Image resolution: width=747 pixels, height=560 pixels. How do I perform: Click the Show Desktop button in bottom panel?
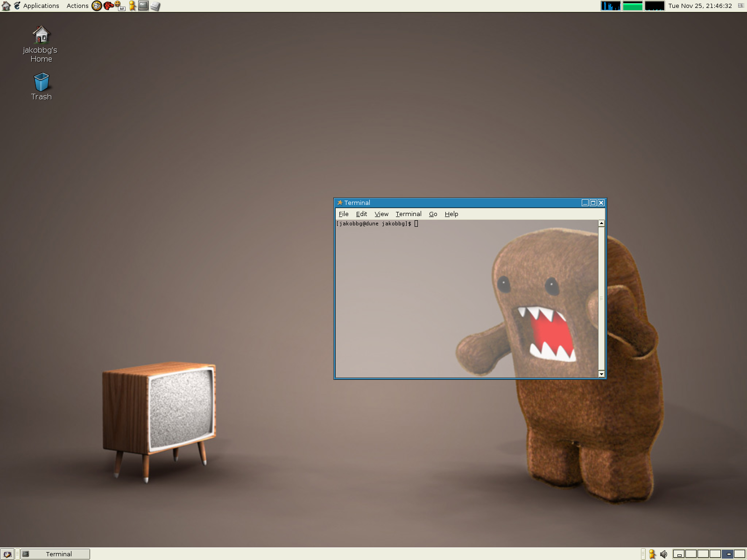[x=7, y=554]
